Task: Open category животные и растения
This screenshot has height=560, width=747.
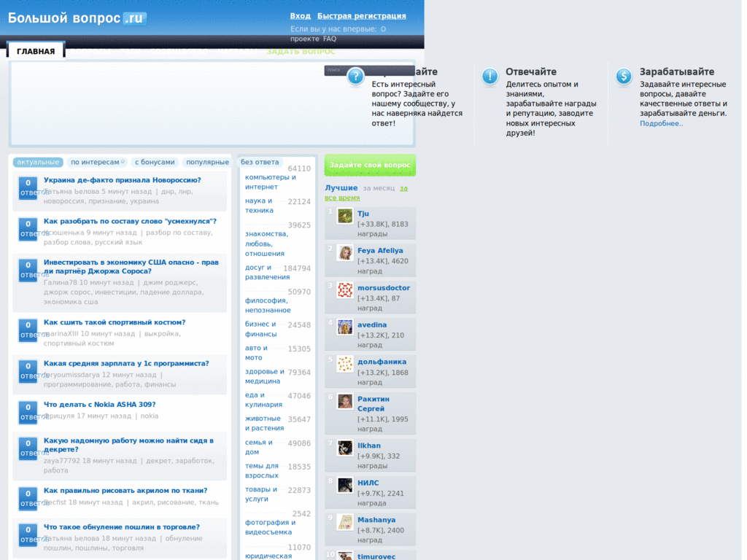Action: point(264,424)
